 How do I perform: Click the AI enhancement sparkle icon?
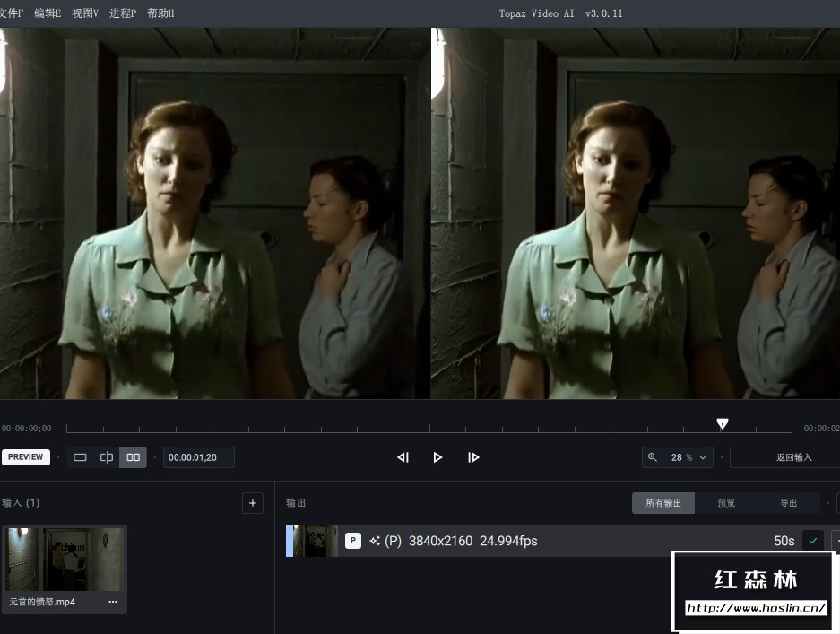375,541
